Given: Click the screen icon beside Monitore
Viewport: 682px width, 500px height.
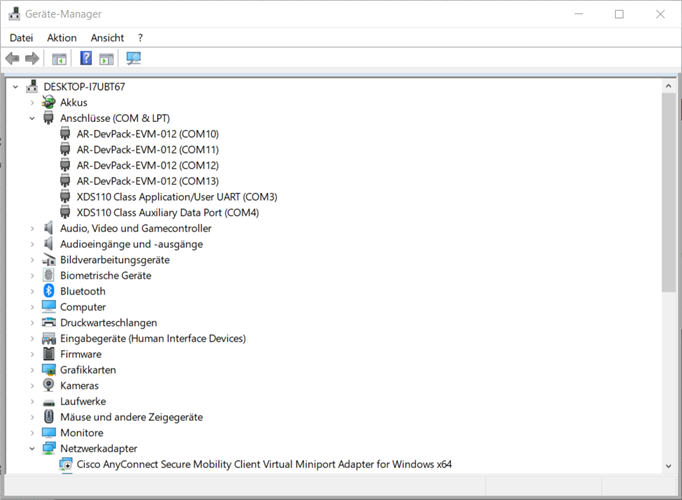Looking at the screenshot, I should point(49,433).
